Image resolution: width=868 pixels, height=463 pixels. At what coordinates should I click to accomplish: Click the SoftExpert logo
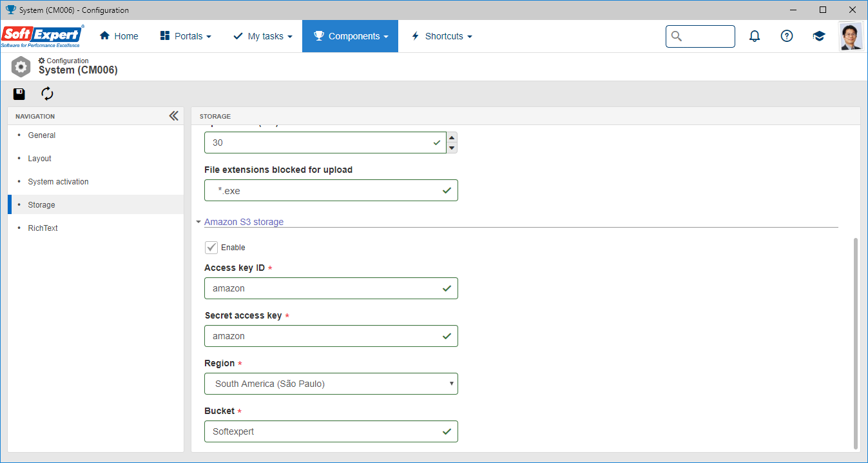[x=43, y=36]
